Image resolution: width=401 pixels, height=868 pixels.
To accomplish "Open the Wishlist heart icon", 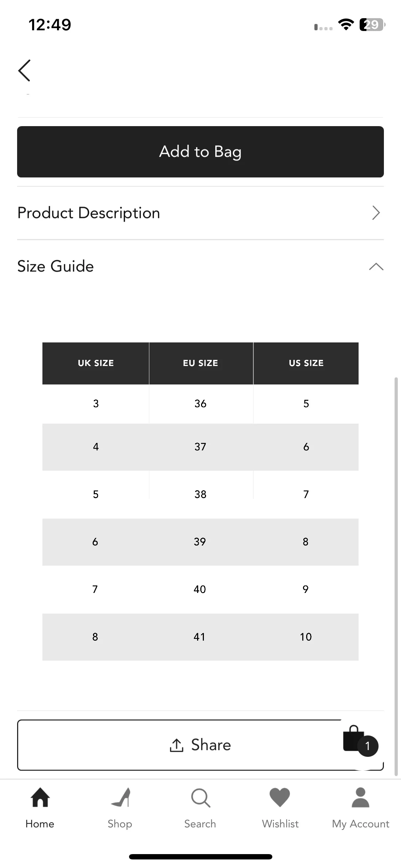I will (x=280, y=797).
